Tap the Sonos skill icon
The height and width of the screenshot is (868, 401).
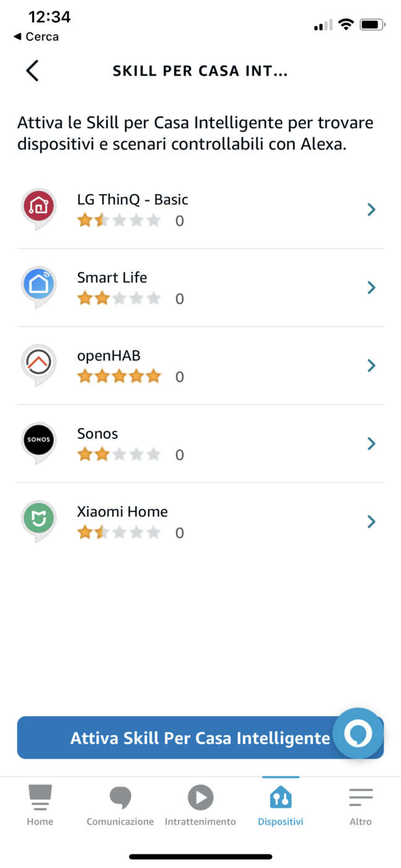[38, 442]
